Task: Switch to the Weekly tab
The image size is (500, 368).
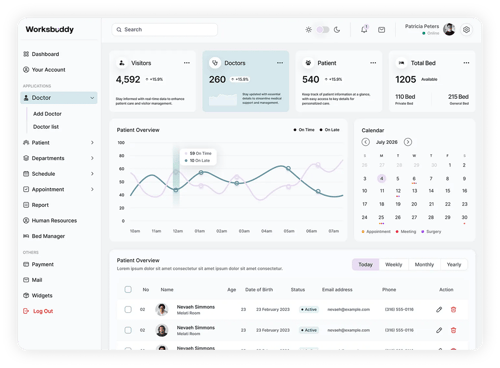Action: (x=394, y=264)
